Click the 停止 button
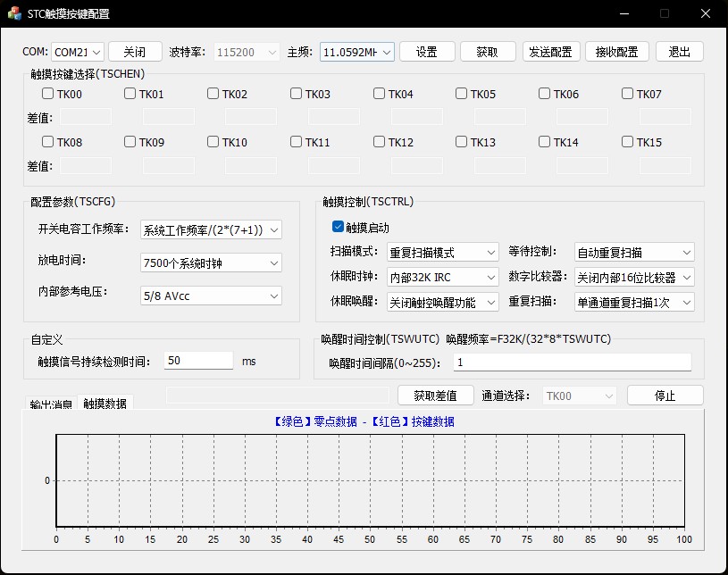728x575 pixels. click(x=665, y=396)
